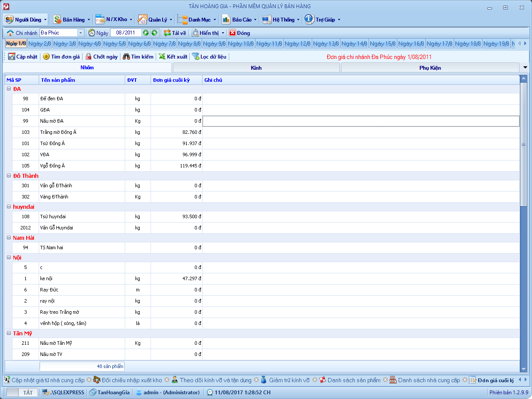Select the Ngày 5/8 day tab
The image size is (532, 399).
pos(114,44)
